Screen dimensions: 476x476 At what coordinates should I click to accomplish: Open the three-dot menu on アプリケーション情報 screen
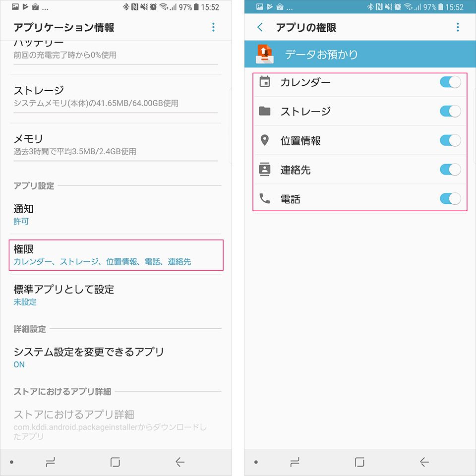213,27
